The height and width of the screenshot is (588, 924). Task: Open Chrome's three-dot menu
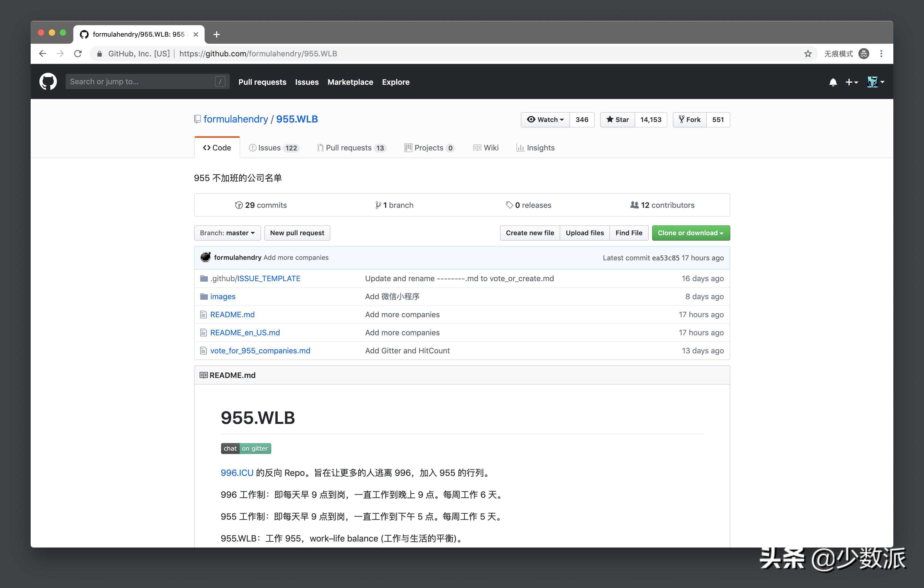pos(881,54)
